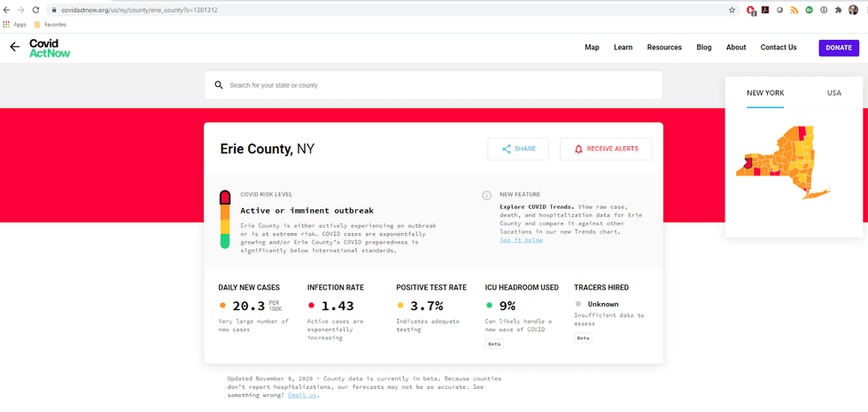The height and width of the screenshot is (412, 868).
Task: Click 'Active or imminent outbreak' heading
Action: 306,211
